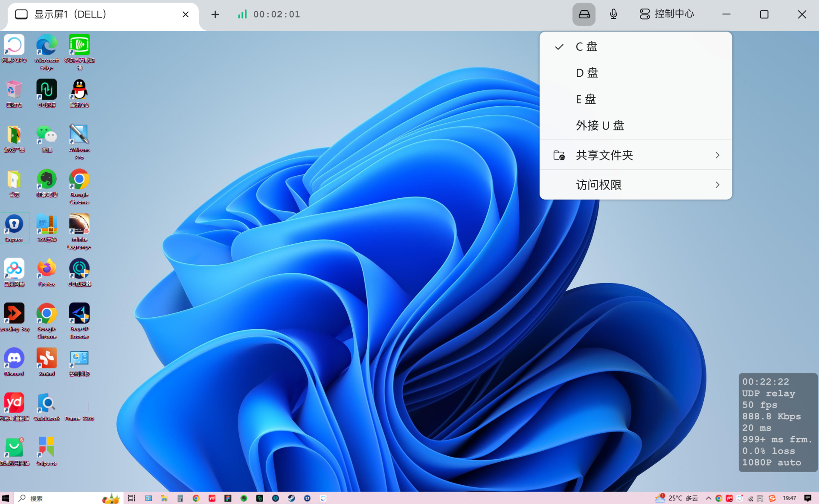Open 爱奇艺万能联播 desktop icon
Image resolution: width=819 pixels, height=504 pixels.
(x=79, y=52)
